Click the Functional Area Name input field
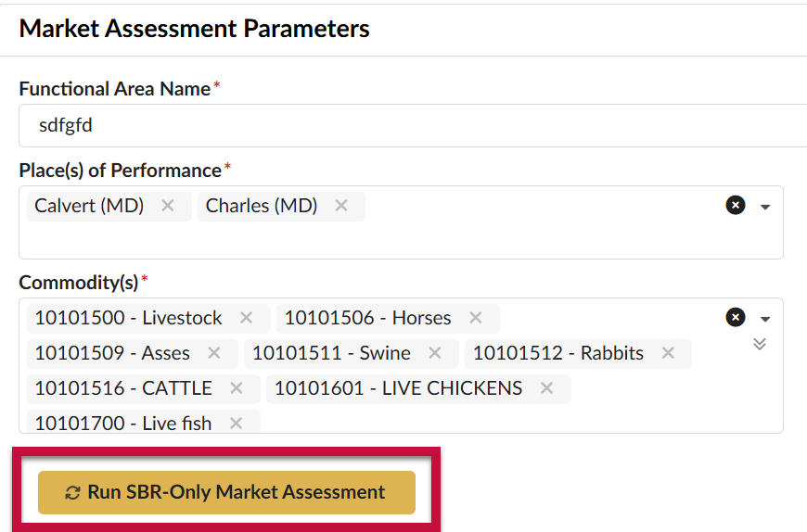 pos(413,125)
